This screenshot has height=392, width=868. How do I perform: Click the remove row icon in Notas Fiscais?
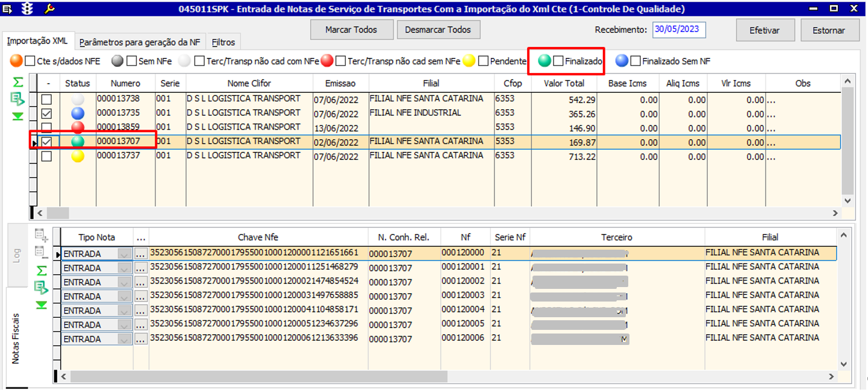pos(41,252)
